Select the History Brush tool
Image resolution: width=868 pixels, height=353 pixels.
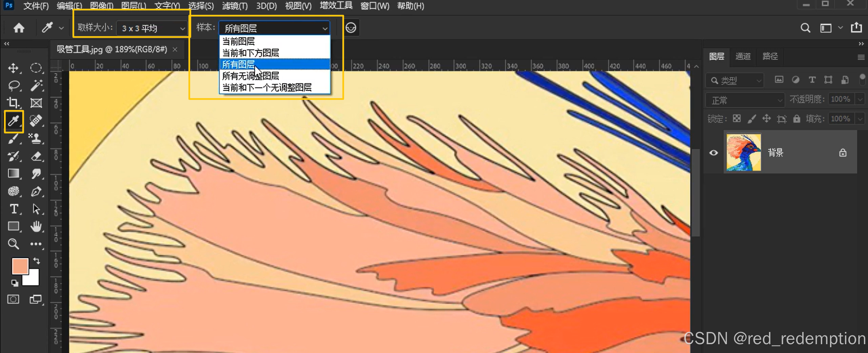click(x=14, y=156)
